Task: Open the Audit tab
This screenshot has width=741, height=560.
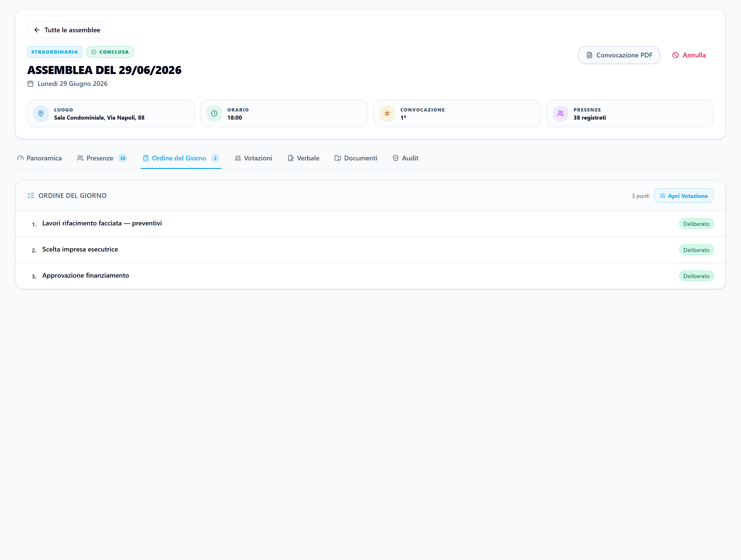Action: pos(405,158)
